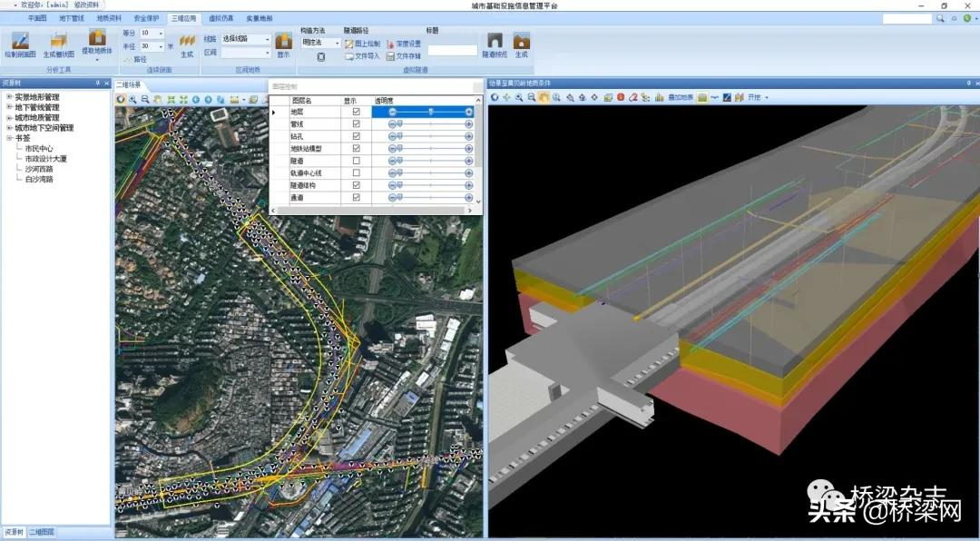The width and height of the screenshot is (980, 541).
Task: Expand the 实景地形管理 tree node
Action: coord(9,97)
